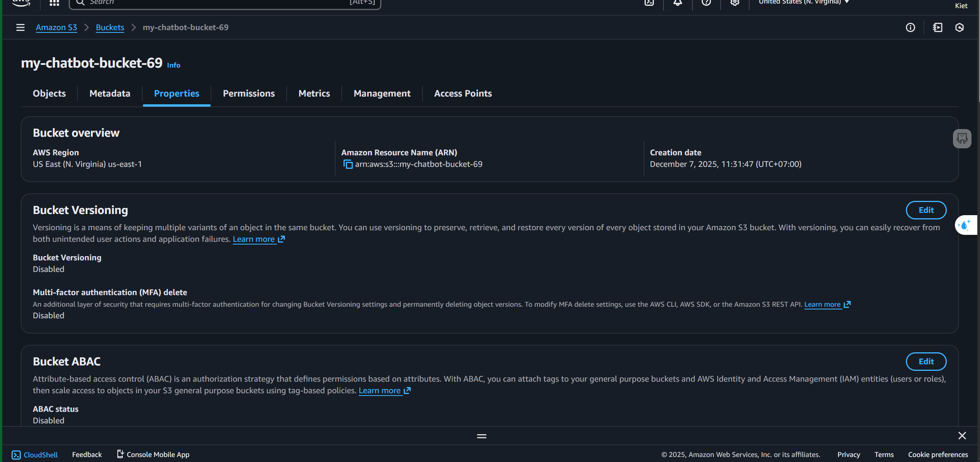
Task: Open the help question mark icon
Action: tap(706, 3)
